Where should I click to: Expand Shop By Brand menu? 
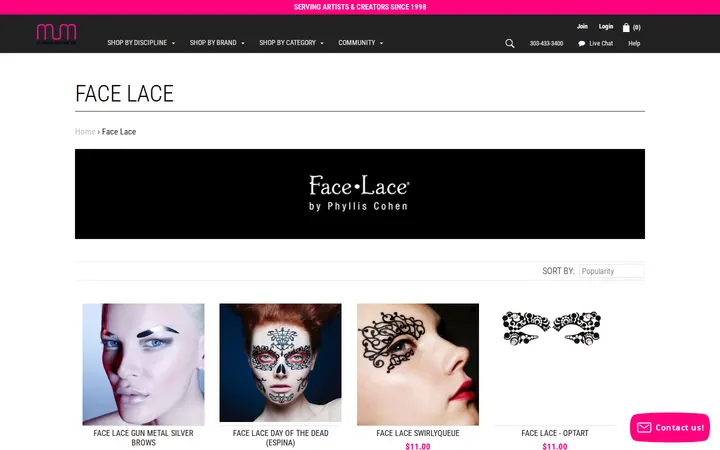click(217, 43)
